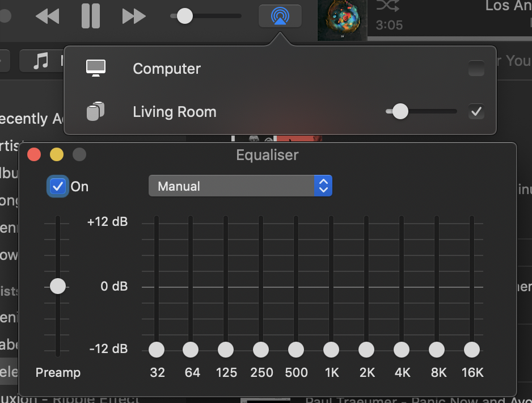Turn off the Equaliser On checkbox
This screenshot has height=403, width=532.
click(58, 186)
